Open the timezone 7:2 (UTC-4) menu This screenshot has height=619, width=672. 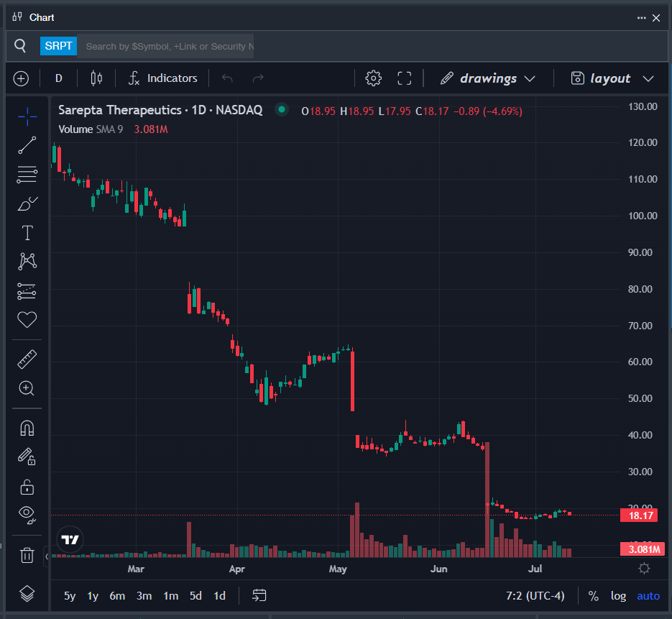[535, 596]
